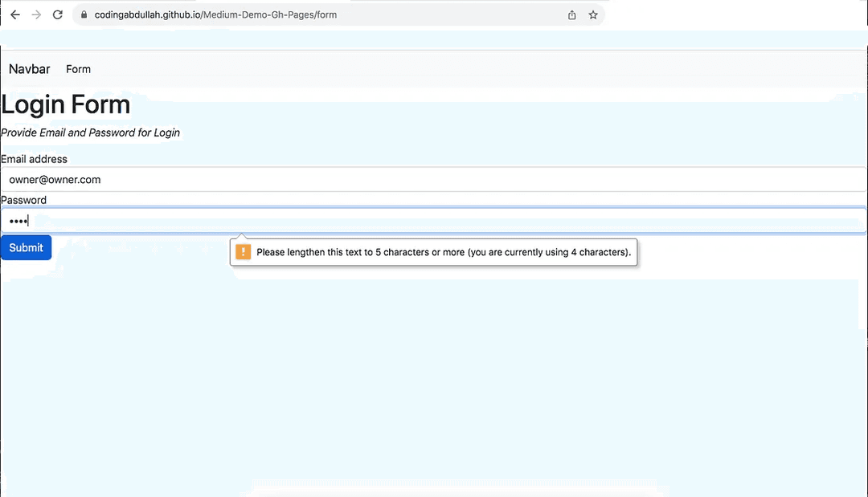Focus the Password input field
The image size is (868, 497).
434,221
